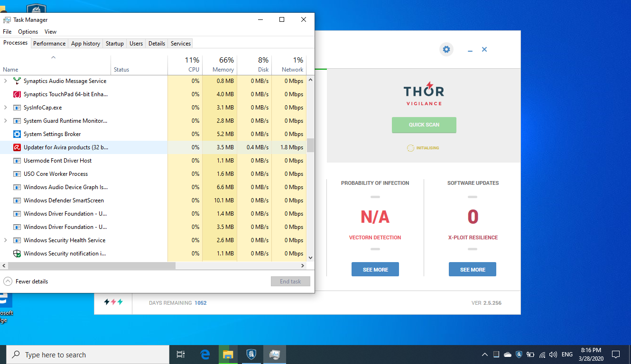
Task: Click the USO Core Worker Process icon
Action: 17,174
